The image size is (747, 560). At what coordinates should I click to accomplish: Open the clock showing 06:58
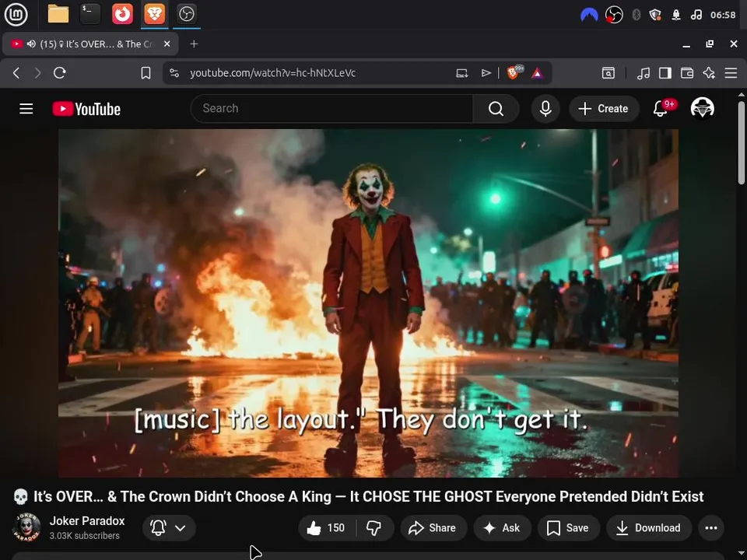click(x=723, y=15)
